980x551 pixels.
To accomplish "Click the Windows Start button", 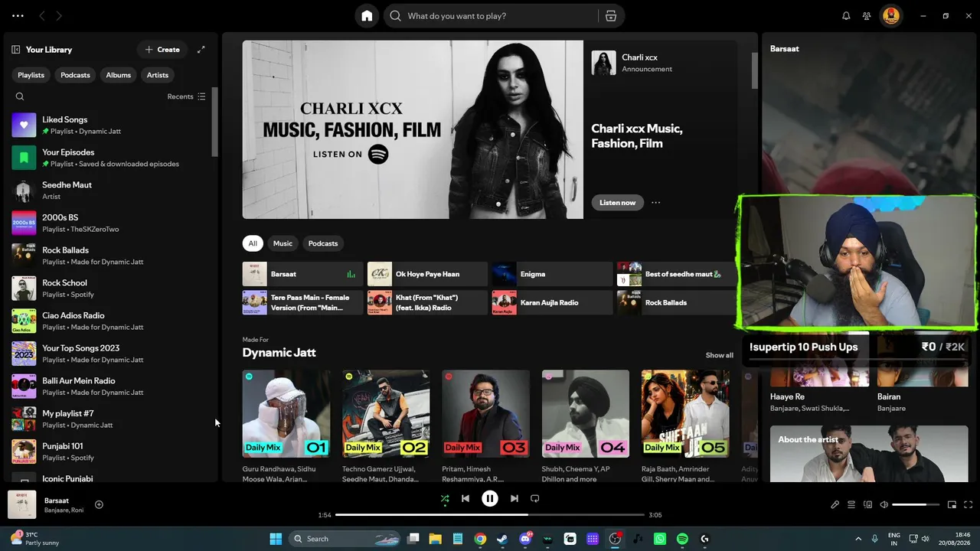I will tap(276, 539).
